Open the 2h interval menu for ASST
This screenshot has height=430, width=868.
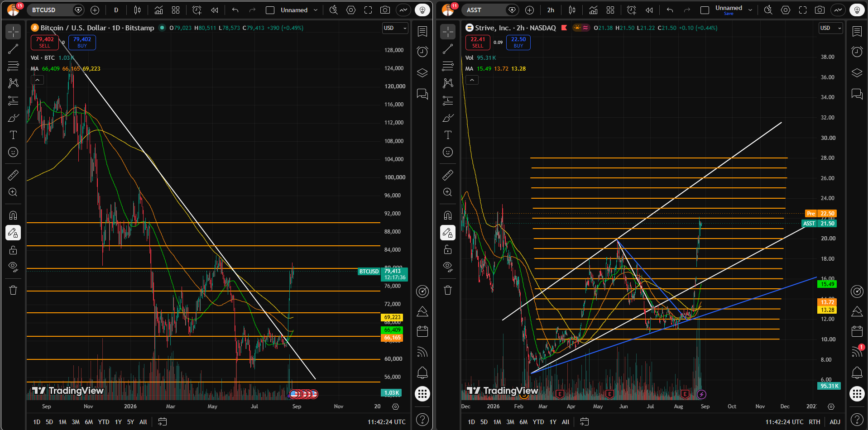(x=551, y=10)
